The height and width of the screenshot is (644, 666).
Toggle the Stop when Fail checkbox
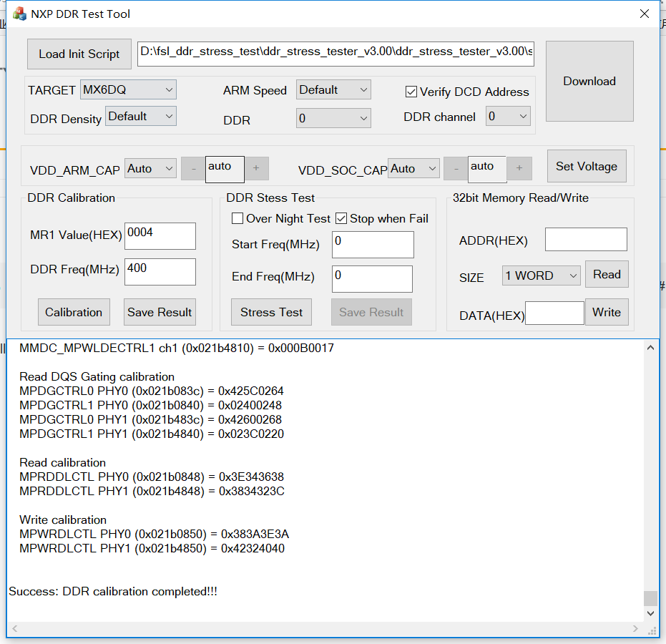pyautogui.click(x=341, y=218)
